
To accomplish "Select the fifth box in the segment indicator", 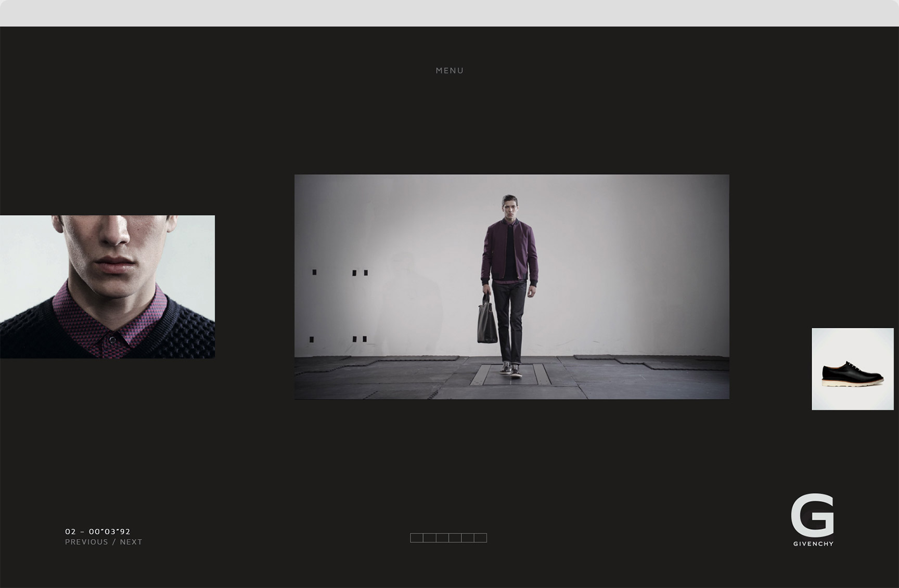I will pyautogui.click(x=468, y=538).
